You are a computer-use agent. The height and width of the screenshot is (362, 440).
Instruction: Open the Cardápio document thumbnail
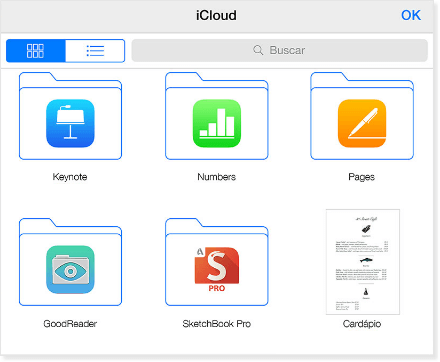tap(363, 262)
